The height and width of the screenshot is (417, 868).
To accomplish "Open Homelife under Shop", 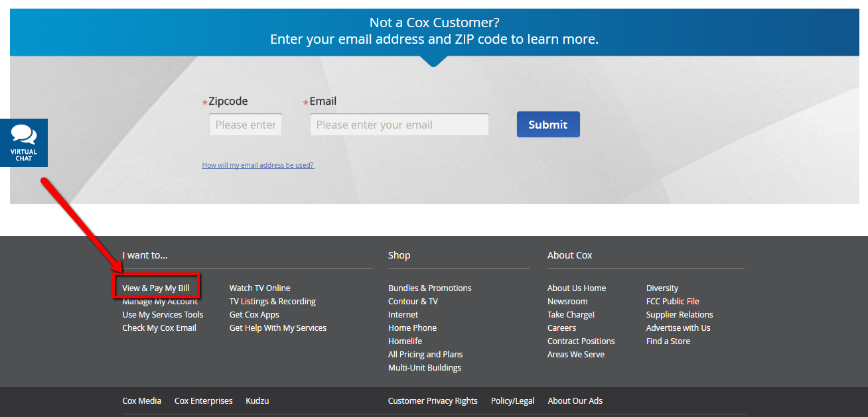I will click(x=405, y=341).
